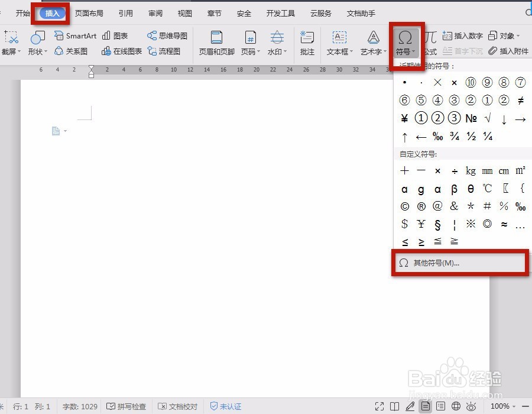
Task: Open 页眉和页脚 header and footer
Action: pyautogui.click(x=216, y=43)
